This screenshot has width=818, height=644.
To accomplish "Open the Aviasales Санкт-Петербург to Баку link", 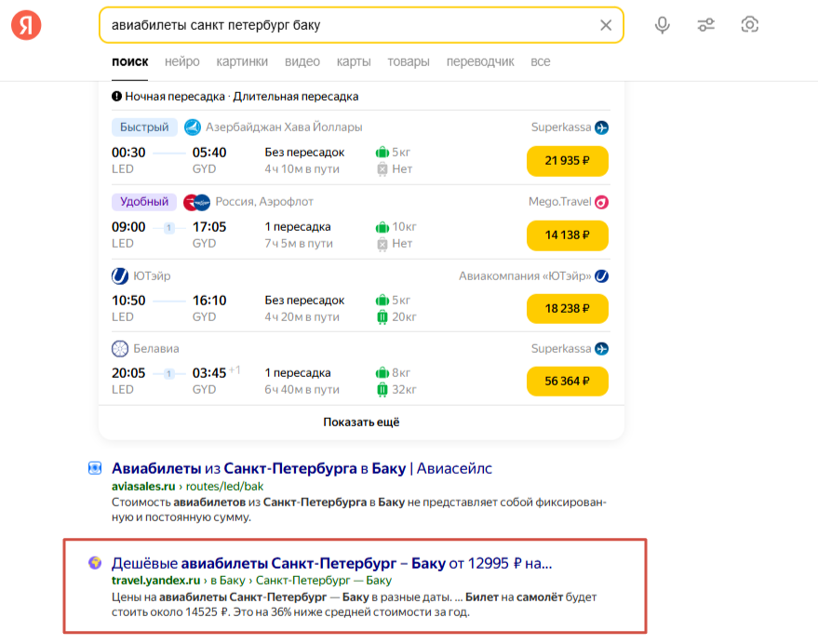I will tap(302, 468).
